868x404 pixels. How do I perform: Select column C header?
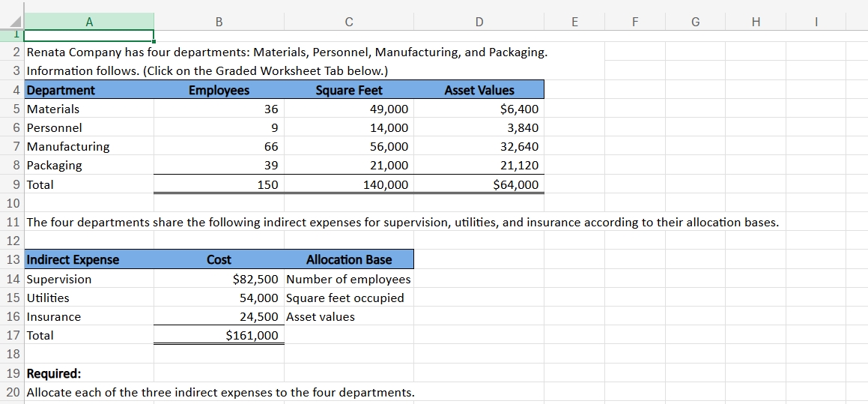(x=349, y=22)
